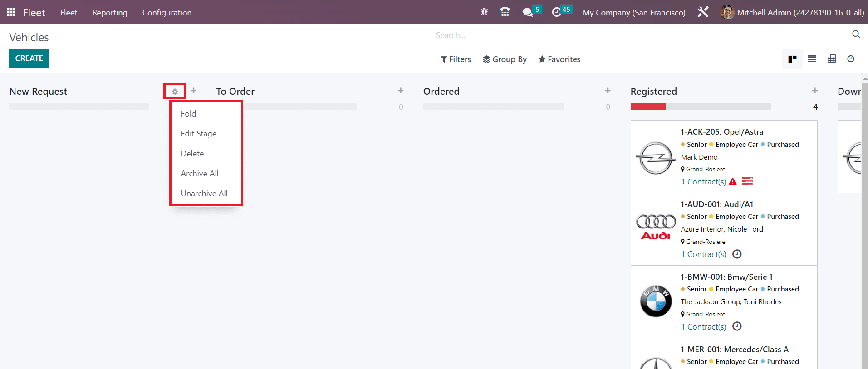Open the 1-BMW-001: Bmw/Serie 1 card title

point(726,277)
